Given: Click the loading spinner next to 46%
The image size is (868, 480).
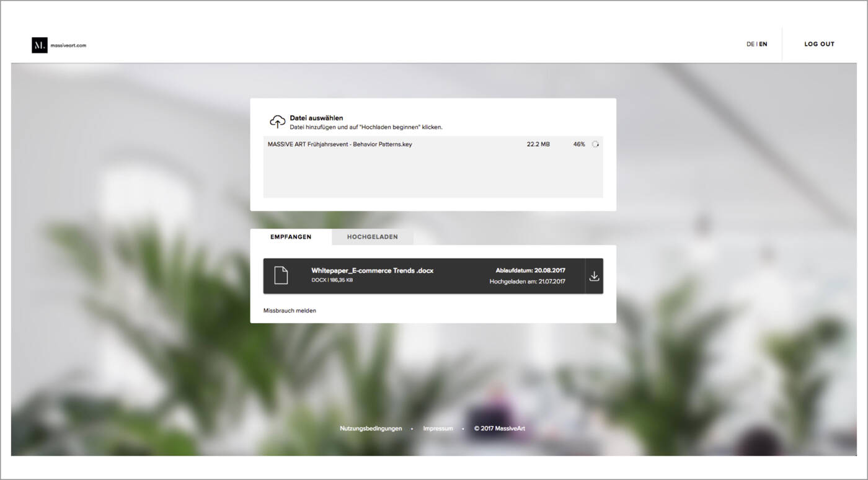Looking at the screenshot, I should (595, 144).
